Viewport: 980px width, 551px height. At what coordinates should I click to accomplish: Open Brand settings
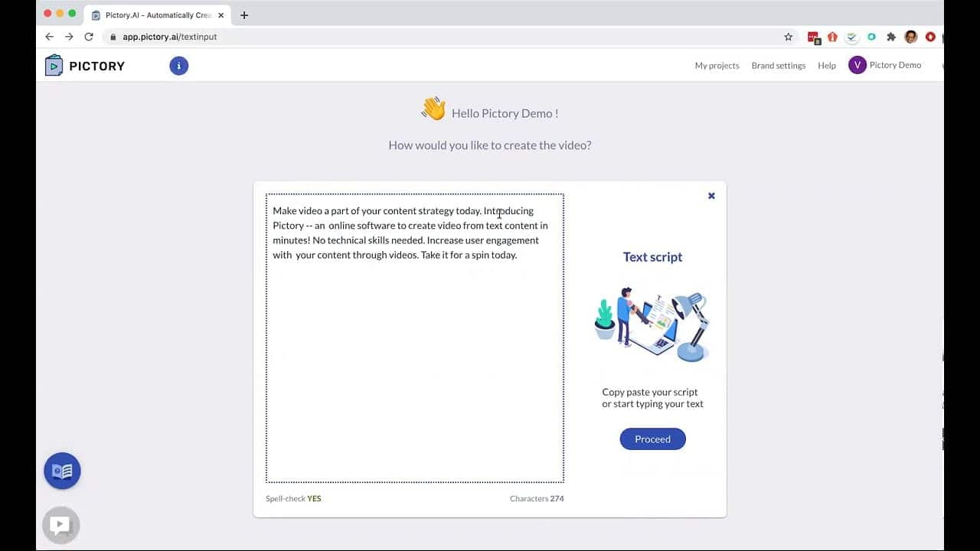779,66
